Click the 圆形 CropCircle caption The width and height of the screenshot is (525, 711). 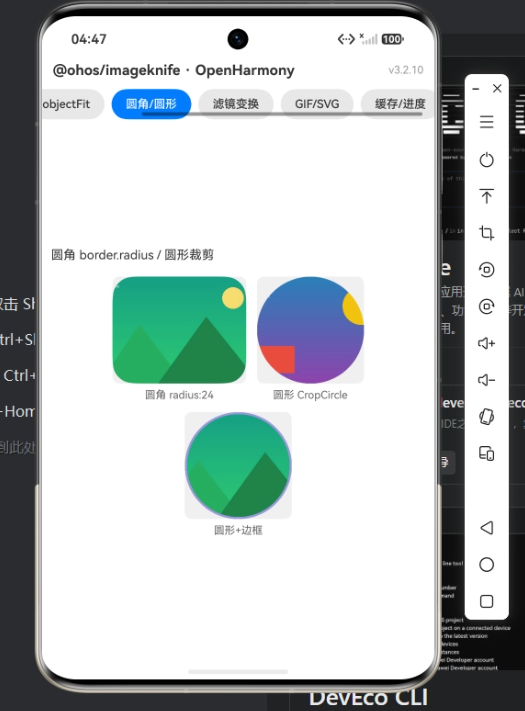click(310, 395)
